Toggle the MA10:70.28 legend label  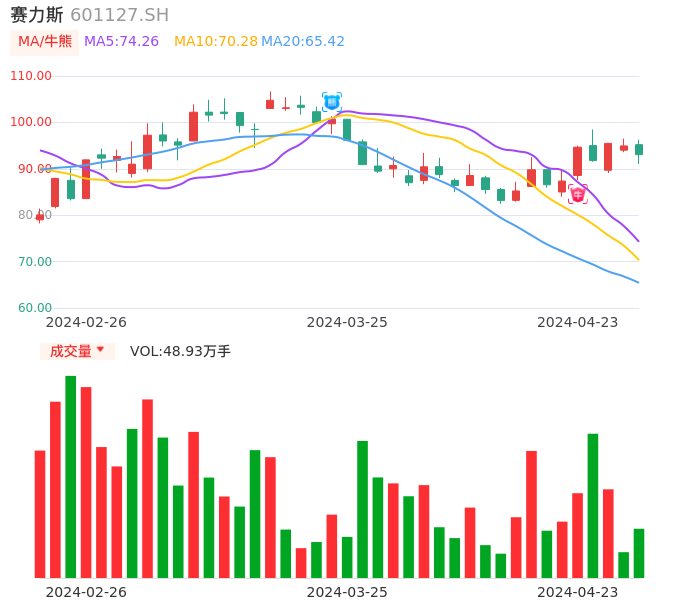click(x=215, y=42)
